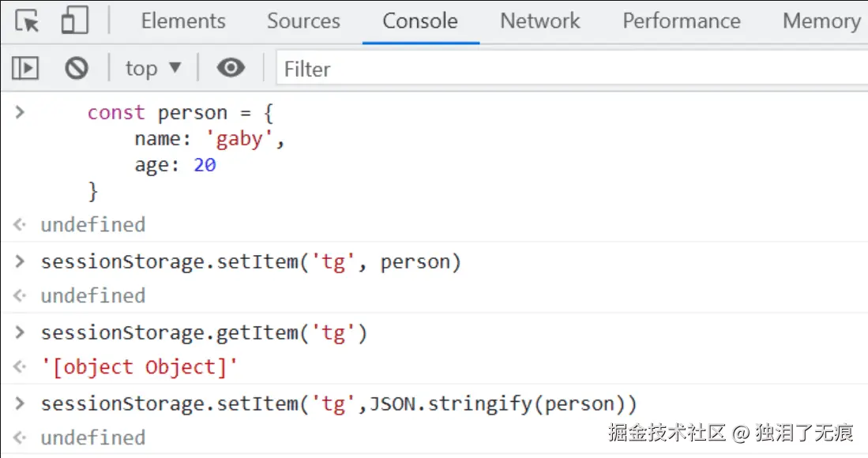Click the blue number 20 age value
Screen dimensions: 868x458
click(205, 165)
